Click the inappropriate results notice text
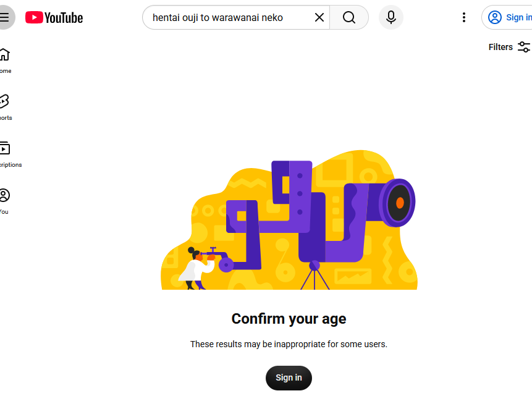 click(x=289, y=344)
